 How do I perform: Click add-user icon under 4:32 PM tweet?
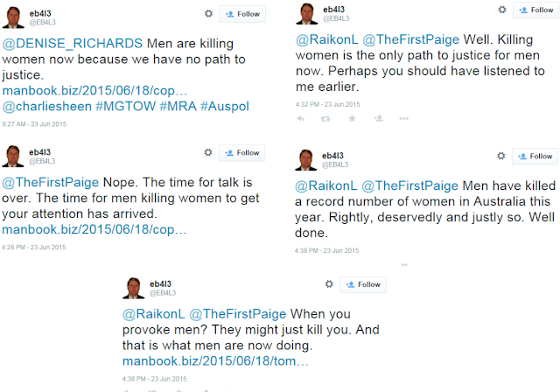click(x=379, y=118)
